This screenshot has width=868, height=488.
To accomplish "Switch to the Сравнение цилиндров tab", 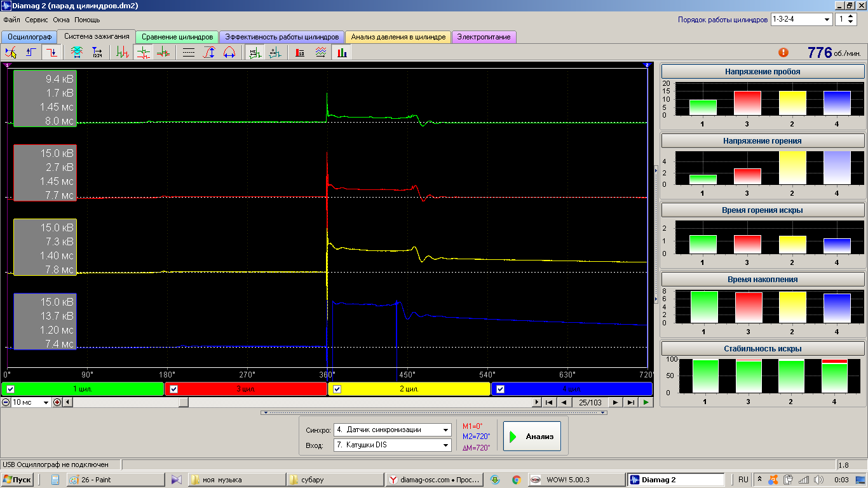I will pos(177,37).
